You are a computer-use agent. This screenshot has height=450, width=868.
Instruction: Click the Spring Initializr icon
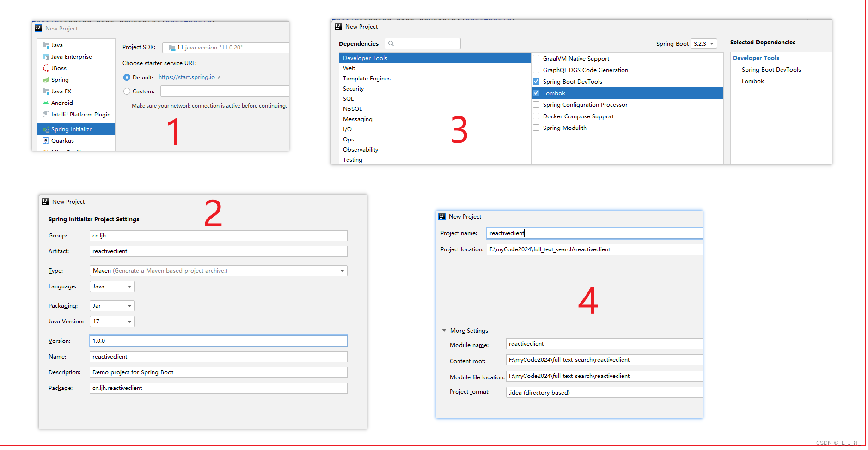46,129
